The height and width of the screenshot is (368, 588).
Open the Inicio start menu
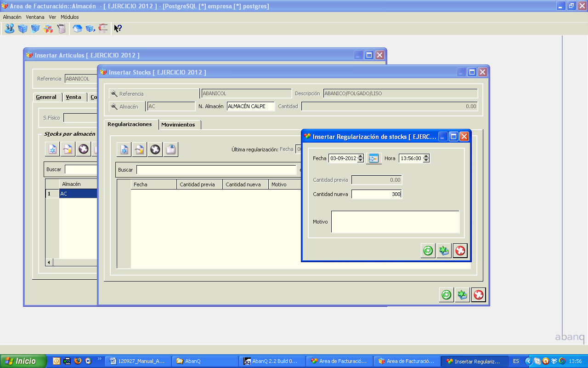coord(23,361)
